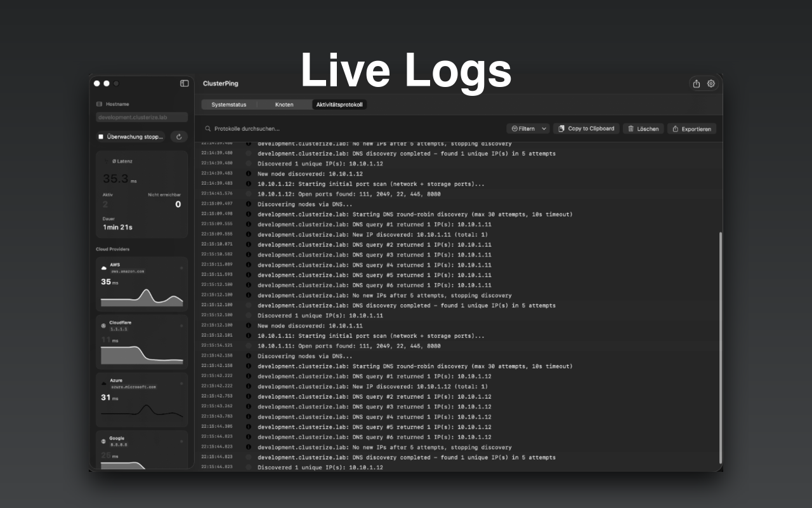Click the Copy to Clipboard button

click(x=586, y=128)
